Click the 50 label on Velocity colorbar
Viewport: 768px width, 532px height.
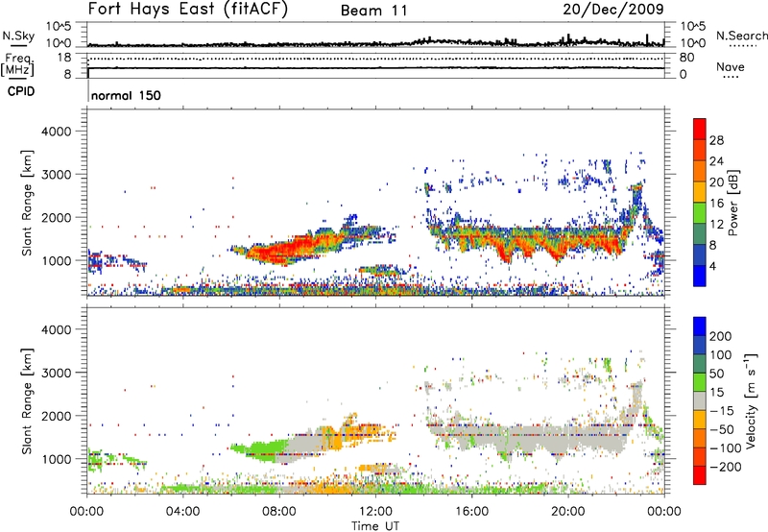tap(717, 374)
